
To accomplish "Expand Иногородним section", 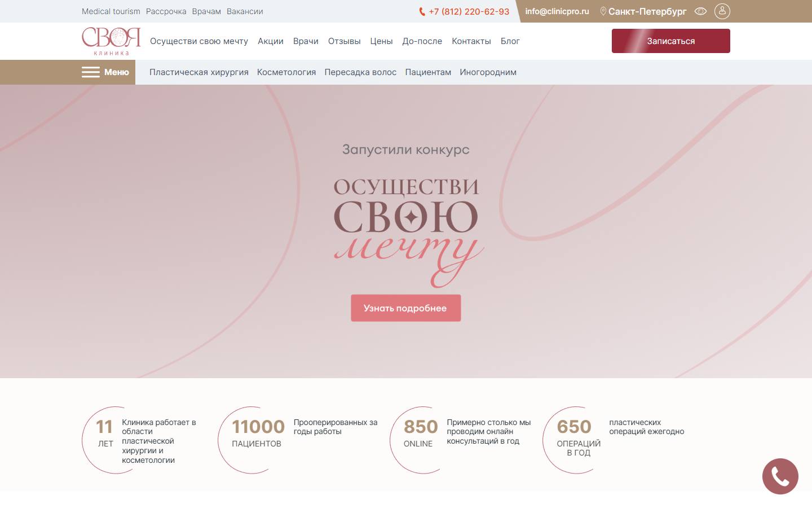I will point(488,72).
